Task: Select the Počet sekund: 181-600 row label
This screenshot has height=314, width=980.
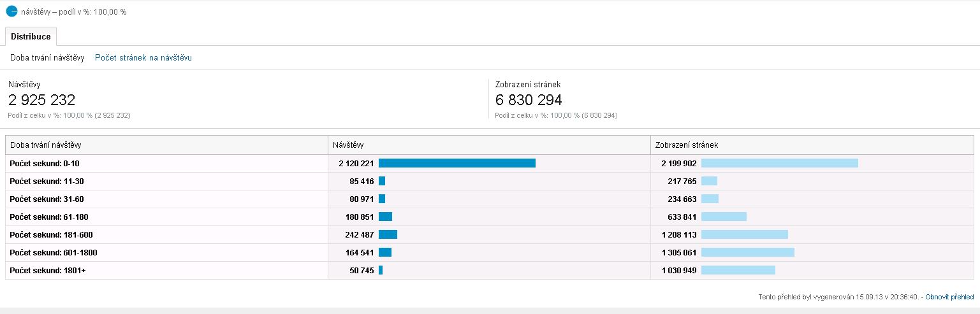Action: [x=51, y=235]
